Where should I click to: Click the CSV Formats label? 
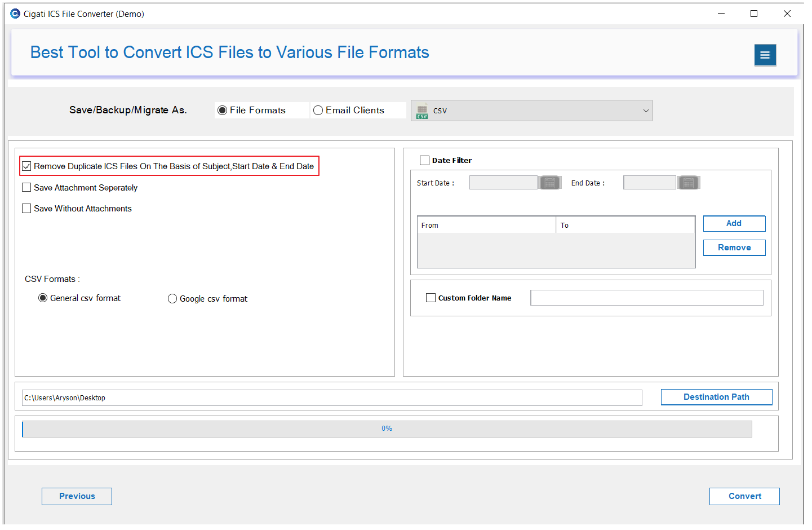[52, 279]
